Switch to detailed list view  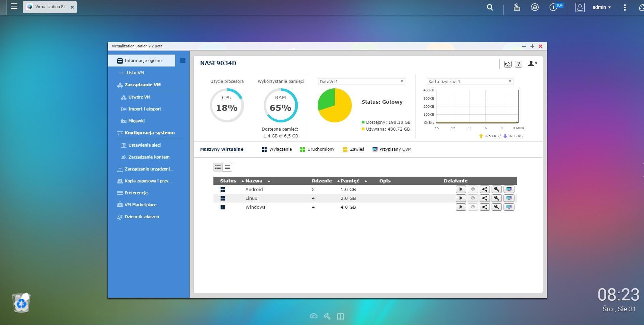[218, 167]
